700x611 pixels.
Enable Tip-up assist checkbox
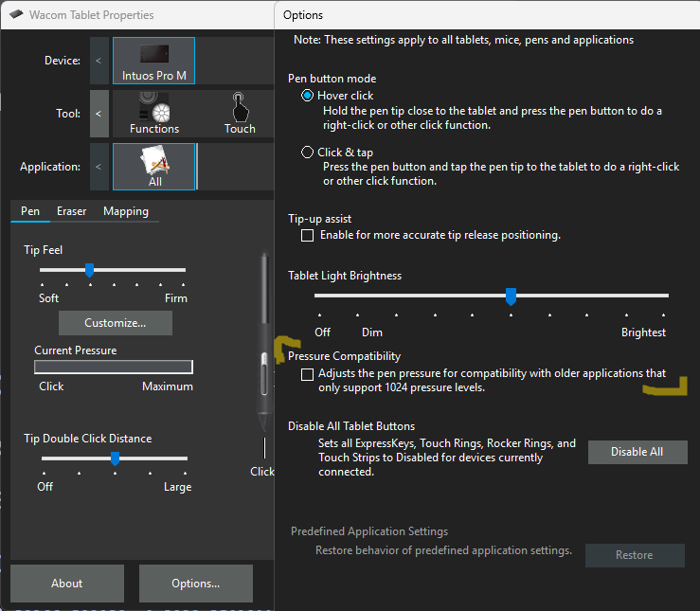[307, 235]
